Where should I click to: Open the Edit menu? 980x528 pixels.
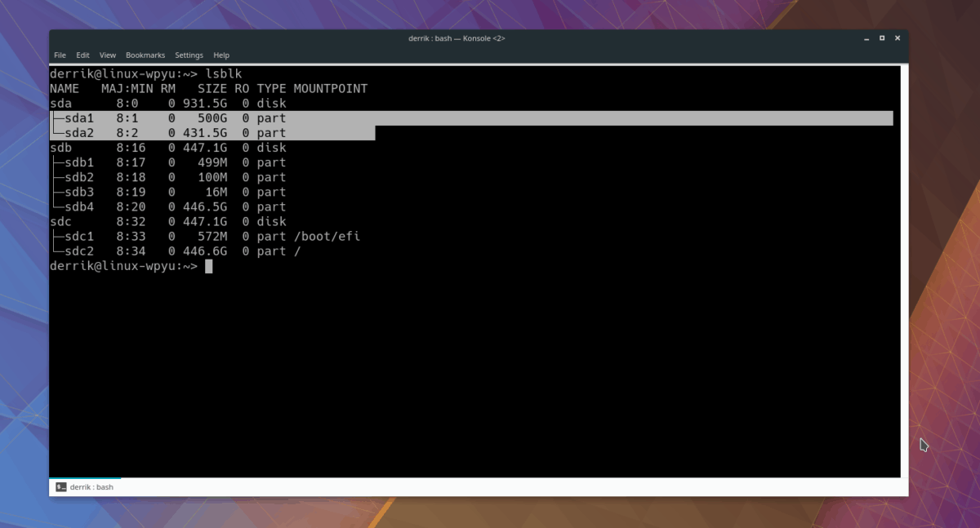[x=82, y=55]
